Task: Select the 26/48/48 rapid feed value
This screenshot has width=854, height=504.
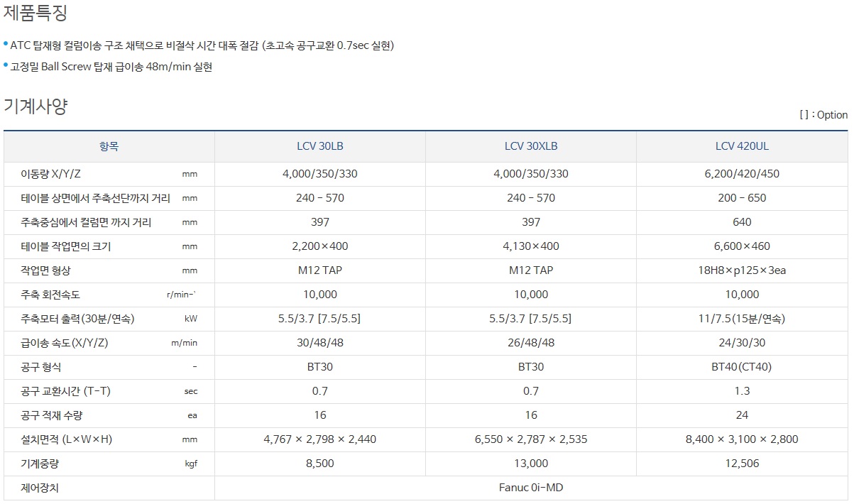Action: (x=531, y=343)
